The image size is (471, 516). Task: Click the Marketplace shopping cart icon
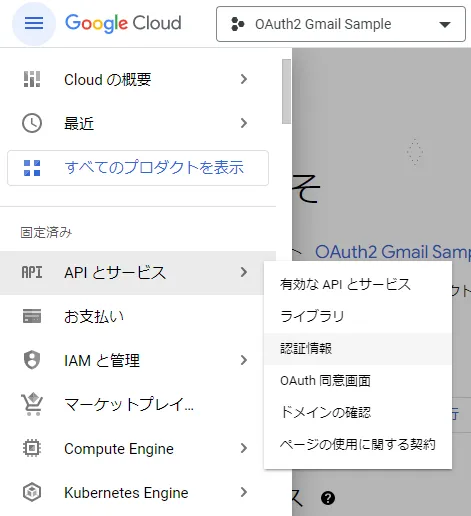click(x=32, y=404)
